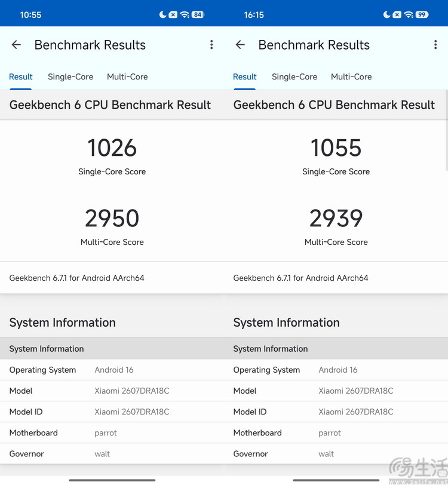Tap the parrot motherboard value in left screen
The height and width of the screenshot is (485, 448).
[106, 434]
